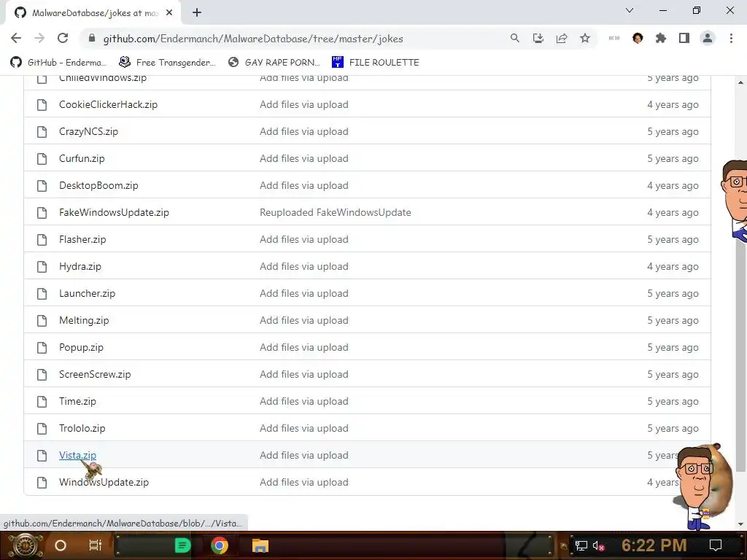The width and height of the screenshot is (747, 560).
Task: Open Hydra.zip file
Action: tap(80, 267)
